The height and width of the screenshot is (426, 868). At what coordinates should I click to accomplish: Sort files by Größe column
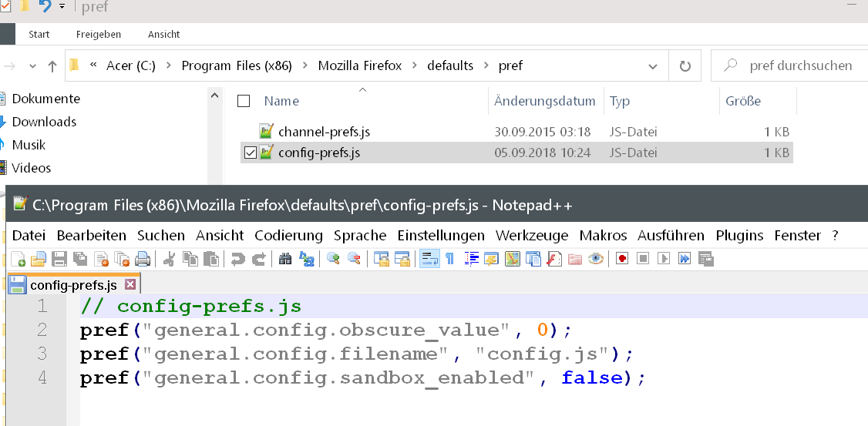pyautogui.click(x=743, y=101)
